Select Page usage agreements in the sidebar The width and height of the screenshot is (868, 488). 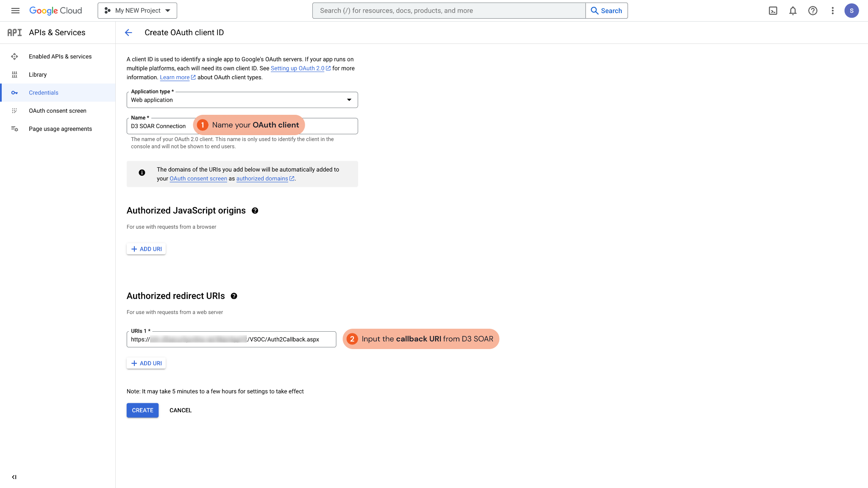(60, 128)
